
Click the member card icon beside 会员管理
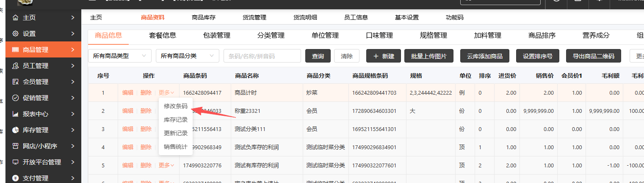tap(16, 82)
